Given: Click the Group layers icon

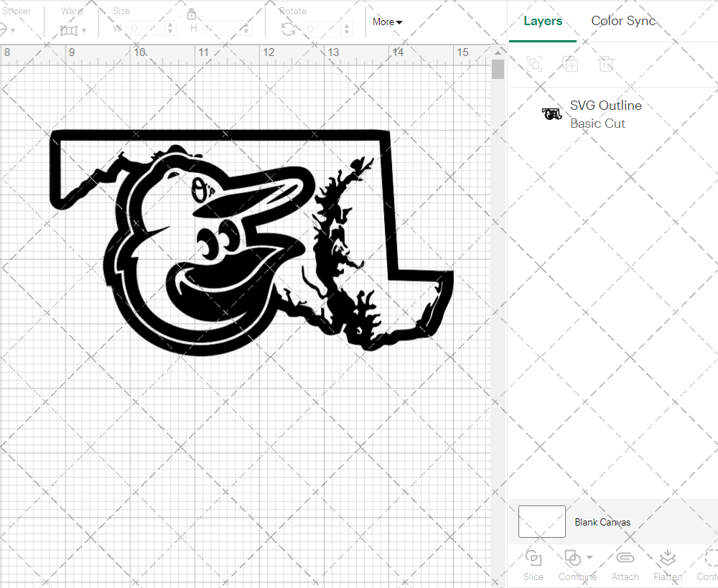Looking at the screenshot, I should point(533,64).
